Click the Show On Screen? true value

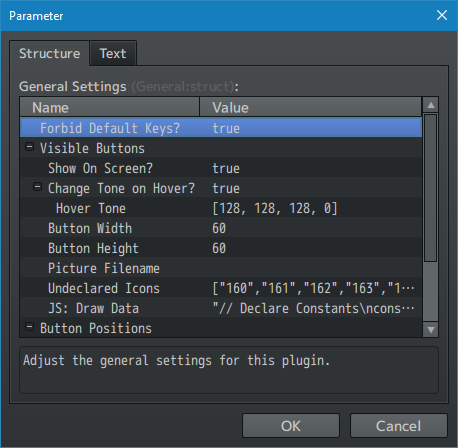226,168
